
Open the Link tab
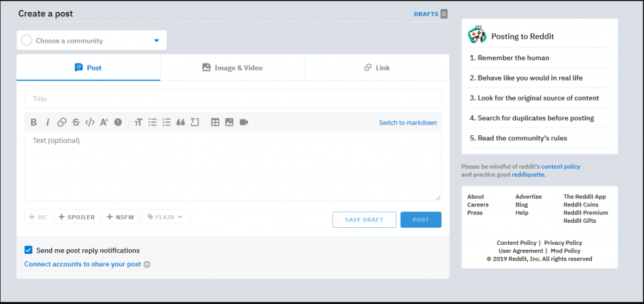377,67
